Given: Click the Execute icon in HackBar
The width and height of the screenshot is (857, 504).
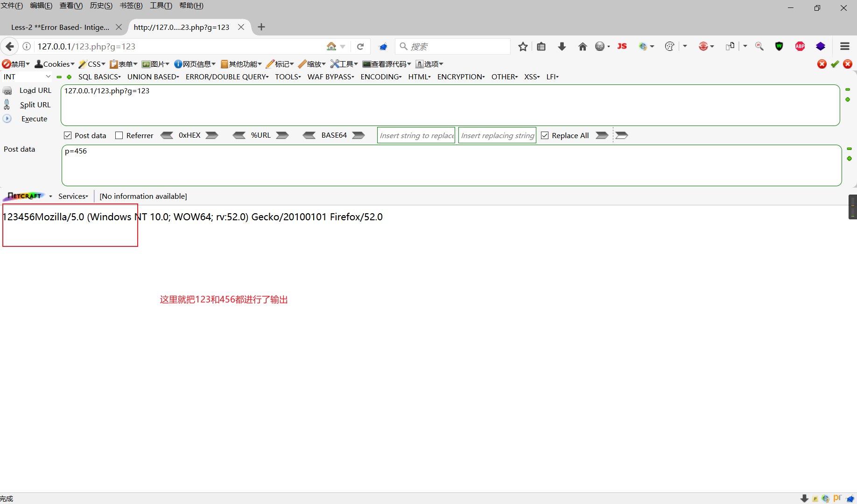Looking at the screenshot, I should coord(7,119).
